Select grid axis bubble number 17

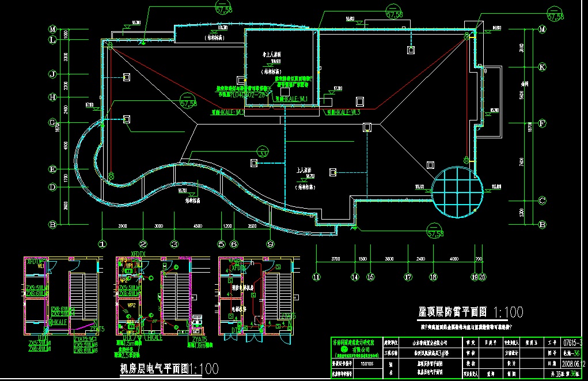pos(408,277)
